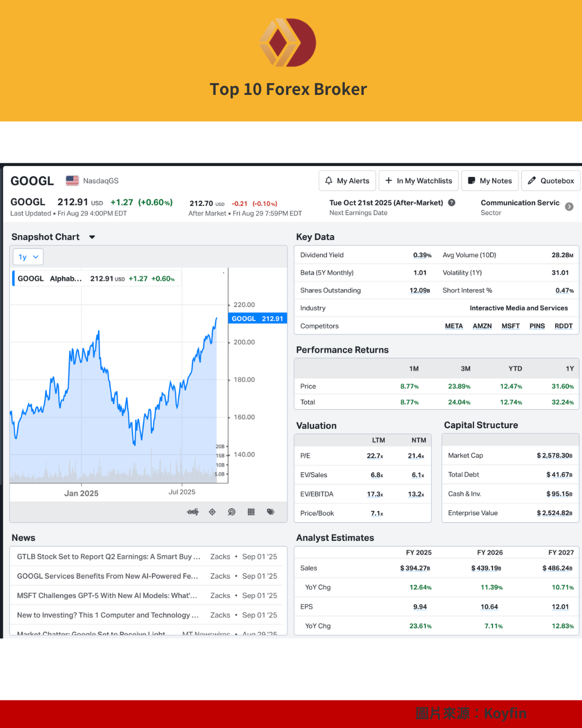582x728 pixels.
Task: Click help icon beside next earnings date
Action: [452, 203]
